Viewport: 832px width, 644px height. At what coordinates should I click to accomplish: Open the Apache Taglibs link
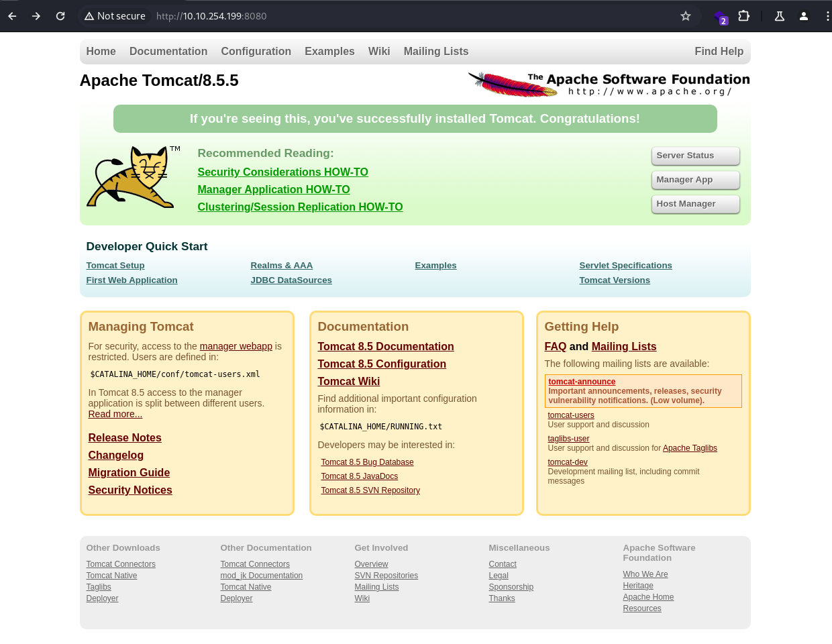point(690,448)
